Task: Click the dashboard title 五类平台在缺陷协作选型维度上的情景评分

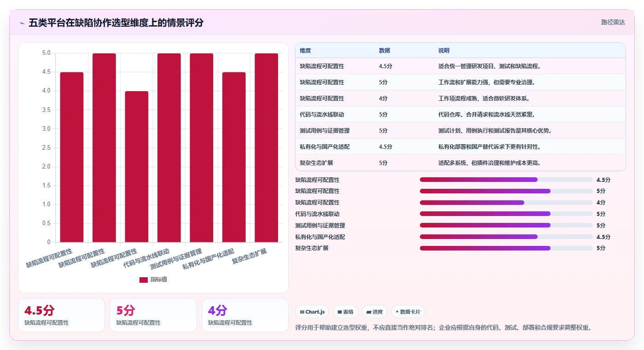Action: (116, 23)
